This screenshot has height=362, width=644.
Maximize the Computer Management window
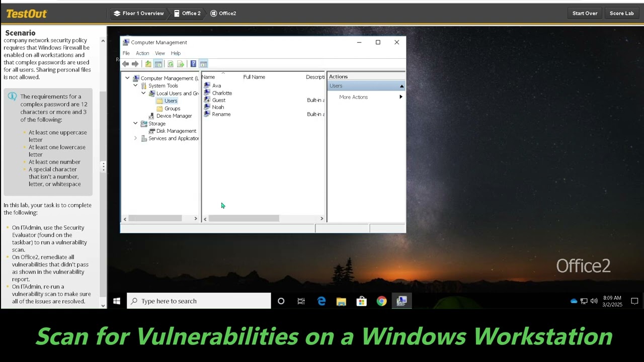[378, 42]
